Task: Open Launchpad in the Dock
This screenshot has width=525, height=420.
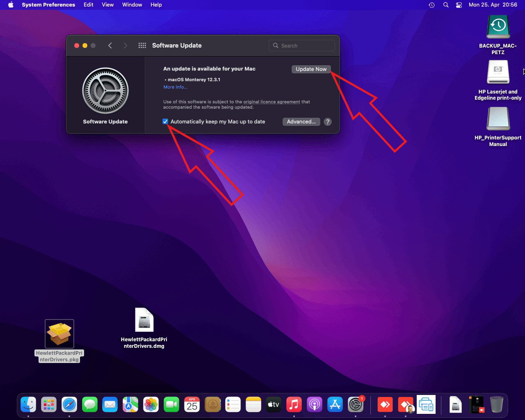Action: tap(49, 405)
